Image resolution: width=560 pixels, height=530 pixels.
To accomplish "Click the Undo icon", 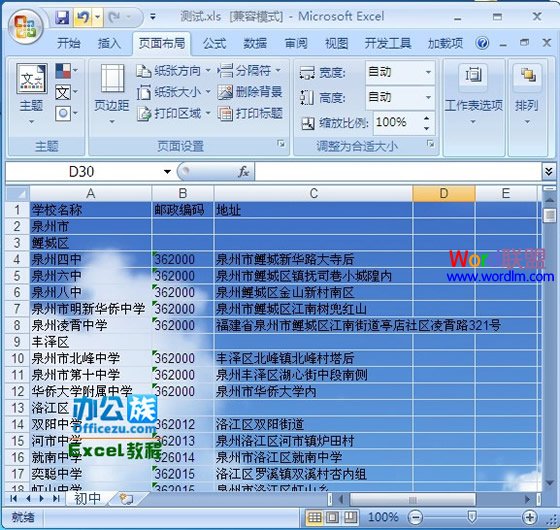I will (82, 17).
